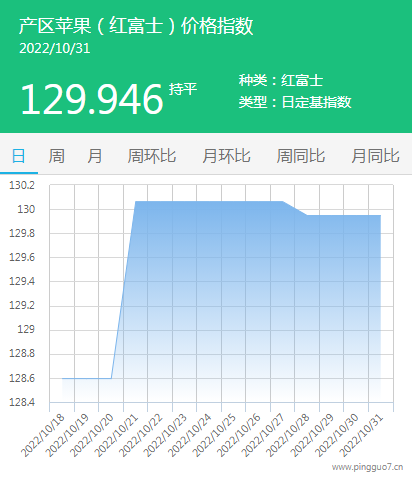Click the 种类：红富士 label
Screen dimensions: 412x478
(281, 80)
